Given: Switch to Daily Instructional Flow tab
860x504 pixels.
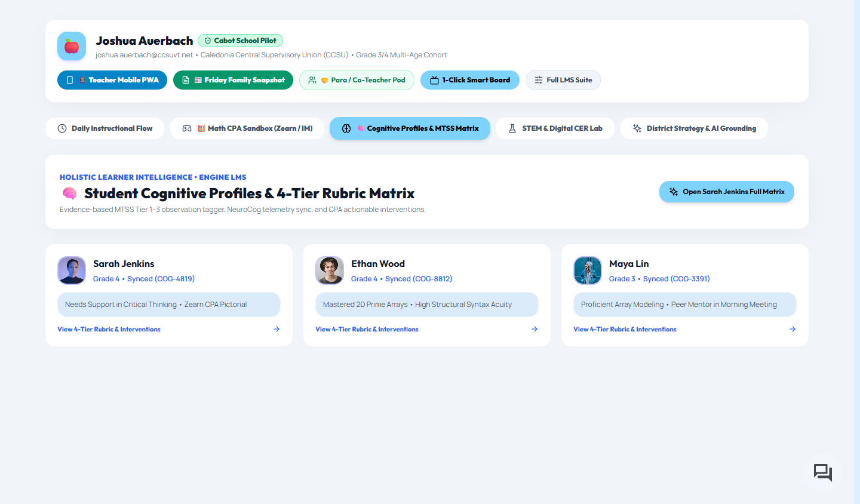Looking at the screenshot, I should (x=105, y=128).
